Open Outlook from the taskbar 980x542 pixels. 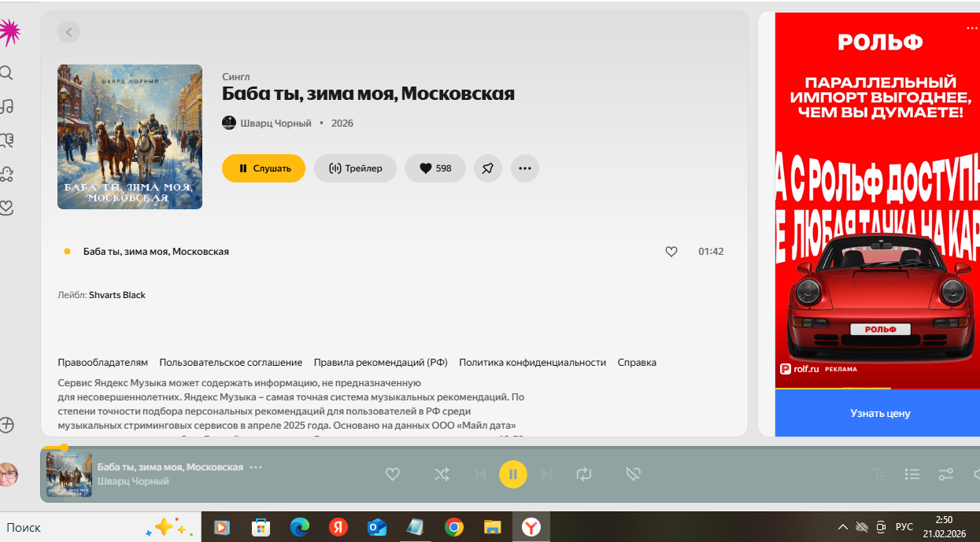point(377,527)
